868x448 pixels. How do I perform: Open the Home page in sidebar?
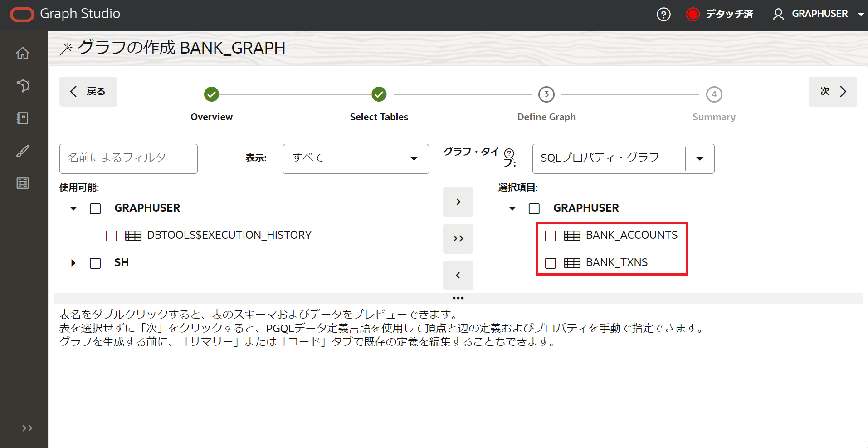point(23,53)
